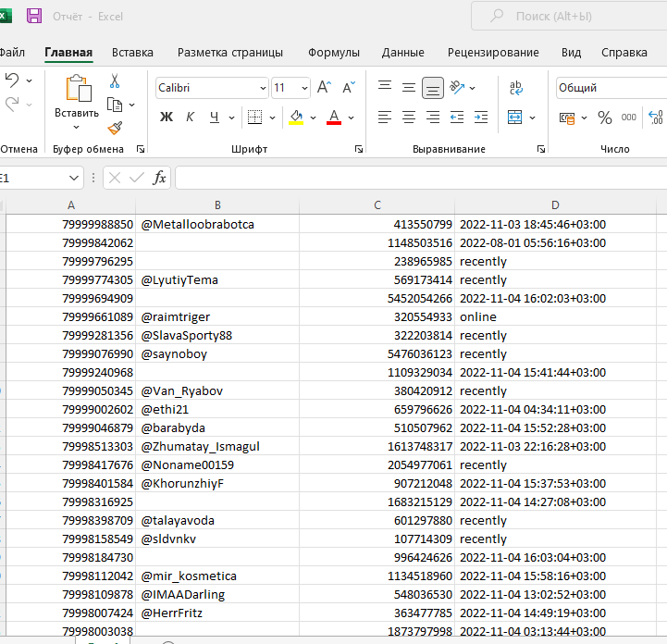Toggle italic formatting К
This screenshot has width=667, height=644.
coord(191,118)
